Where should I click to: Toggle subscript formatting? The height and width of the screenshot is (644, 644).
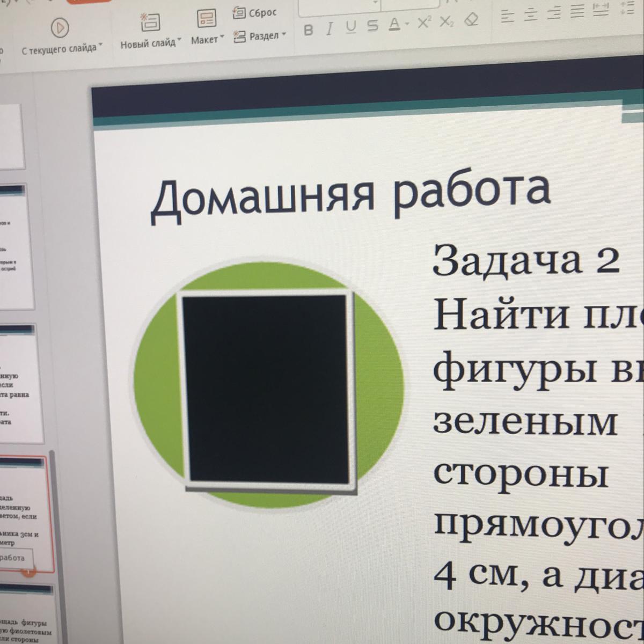pyautogui.click(x=446, y=21)
